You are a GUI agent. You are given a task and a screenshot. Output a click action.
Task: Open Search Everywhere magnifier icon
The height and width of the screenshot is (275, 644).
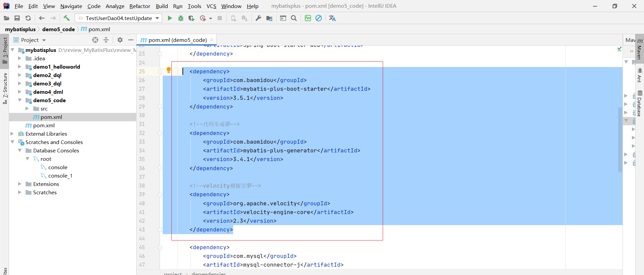coord(294,18)
